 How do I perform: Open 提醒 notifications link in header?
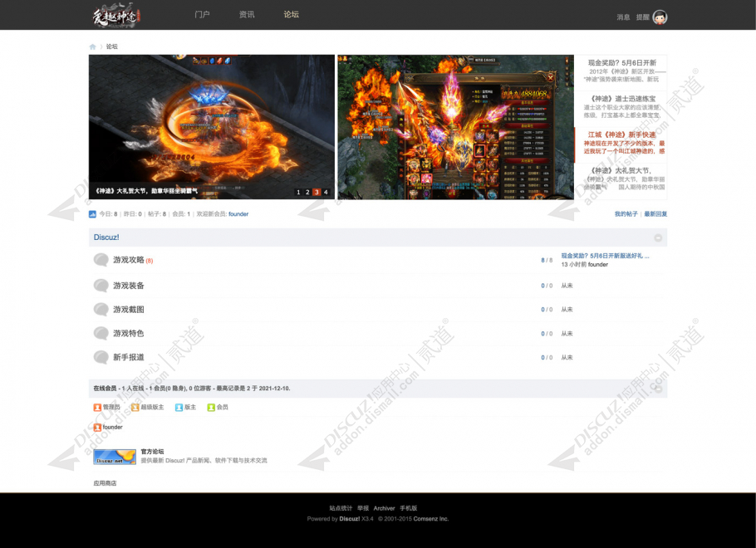[643, 17]
